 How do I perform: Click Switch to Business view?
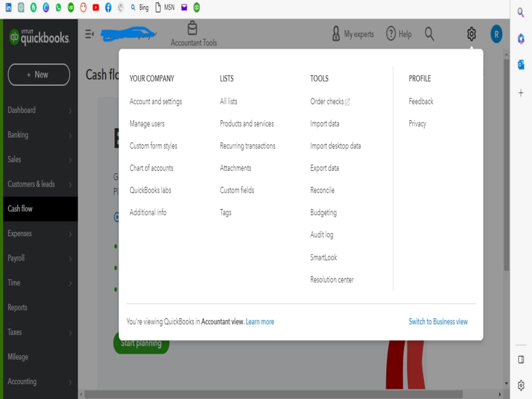point(438,322)
